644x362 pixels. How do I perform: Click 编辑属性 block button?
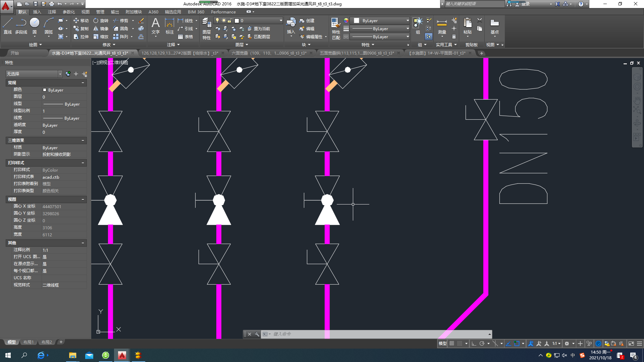coord(311,37)
